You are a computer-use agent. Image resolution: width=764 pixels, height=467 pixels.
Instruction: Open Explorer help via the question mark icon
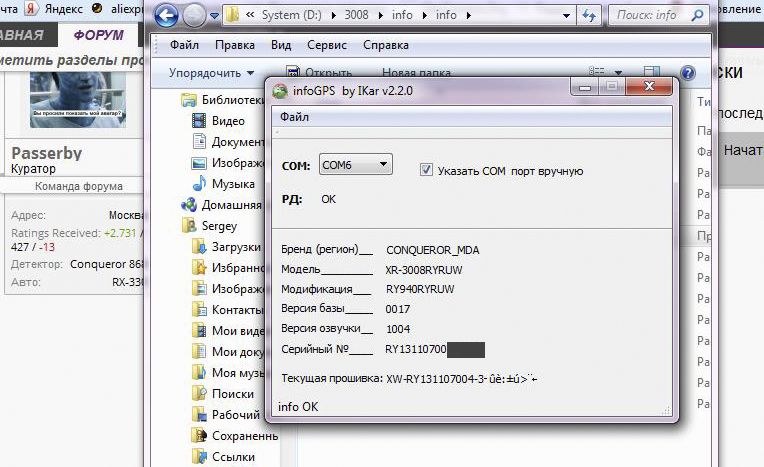pos(687,73)
